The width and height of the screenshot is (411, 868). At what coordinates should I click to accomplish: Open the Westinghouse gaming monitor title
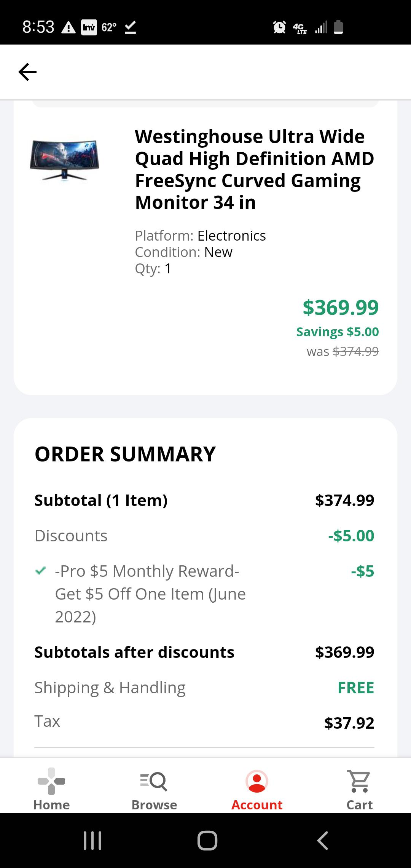254,169
